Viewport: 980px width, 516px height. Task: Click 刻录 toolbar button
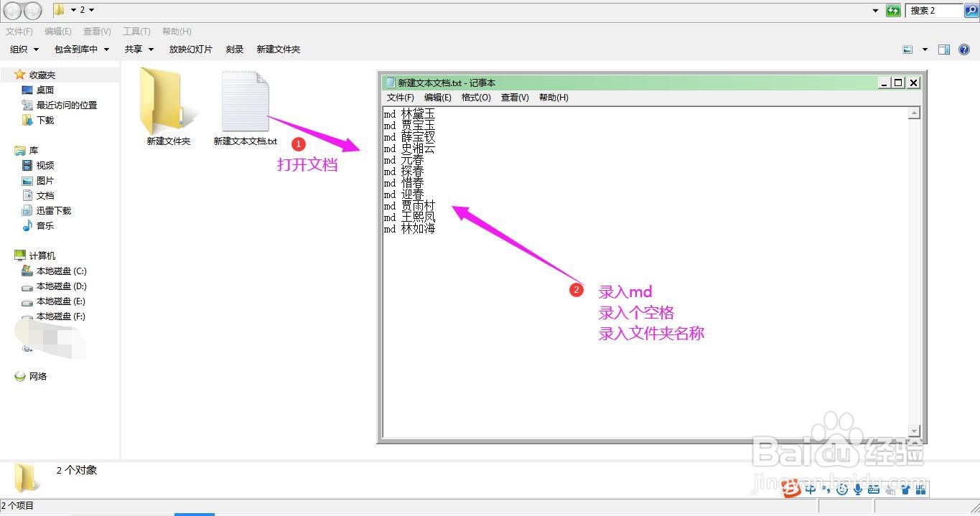tap(235, 50)
